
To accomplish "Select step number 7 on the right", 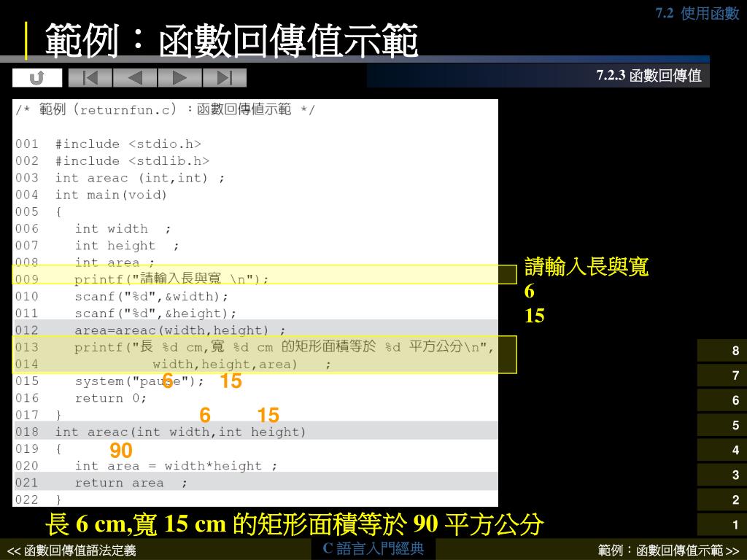I will [x=721, y=376].
